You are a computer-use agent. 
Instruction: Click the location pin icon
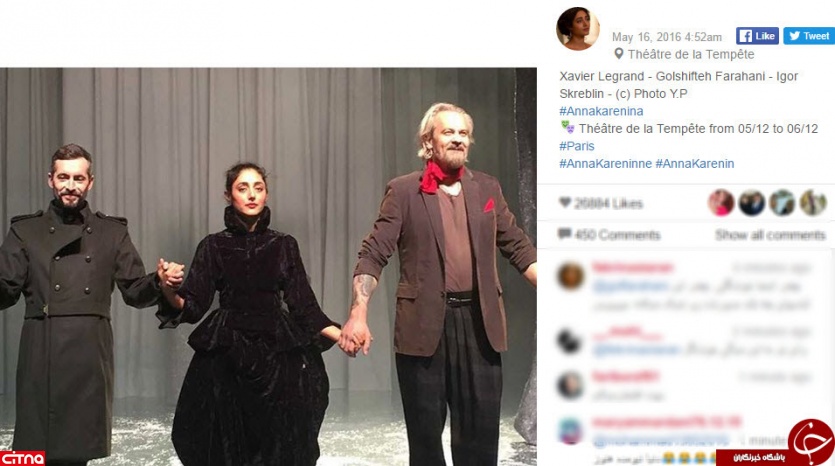pyautogui.click(x=618, y=54)
